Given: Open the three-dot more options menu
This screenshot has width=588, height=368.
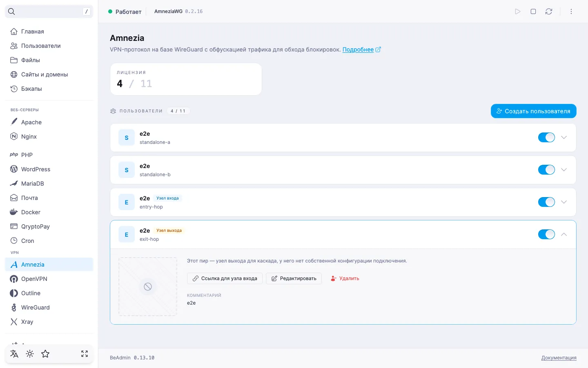Looking at the screenshot, I should (x=571, y=11).
